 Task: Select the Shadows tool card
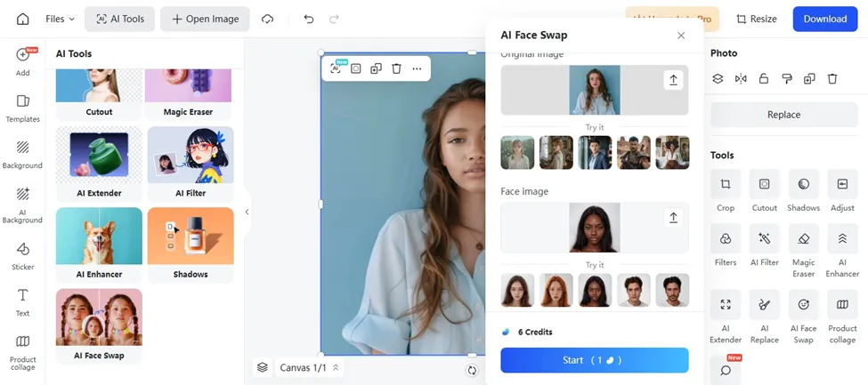pyautogui.click(x=191, y=245)
